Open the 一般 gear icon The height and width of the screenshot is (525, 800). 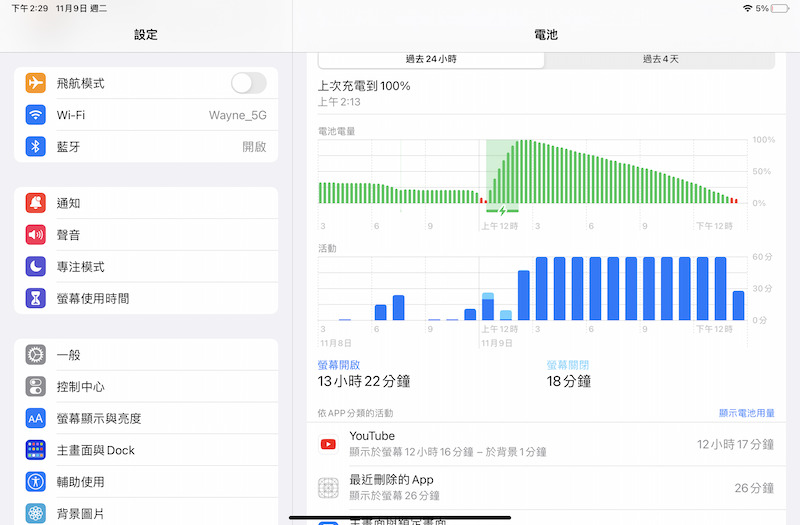[36, 355]
